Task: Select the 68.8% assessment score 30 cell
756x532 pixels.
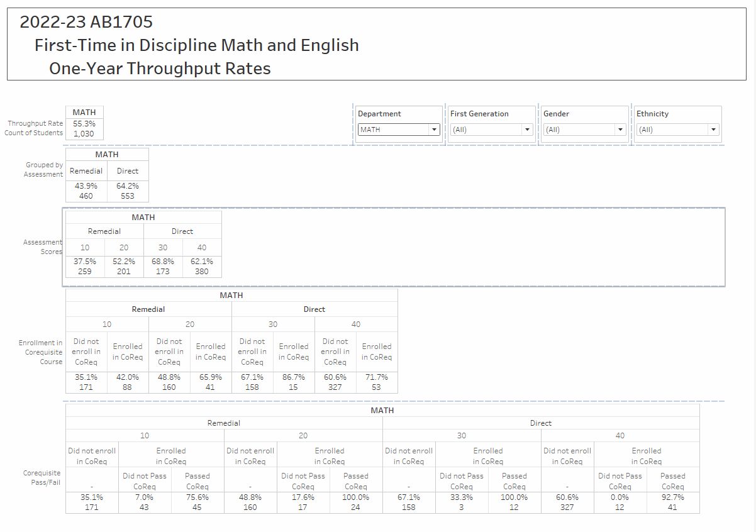Action: (x=163, y=262)
